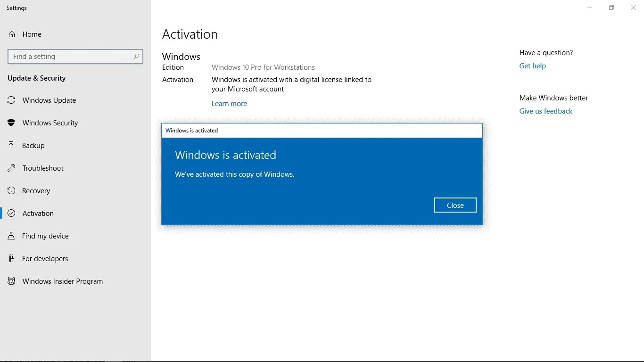Minimize the Settings window

pos(590,8)
